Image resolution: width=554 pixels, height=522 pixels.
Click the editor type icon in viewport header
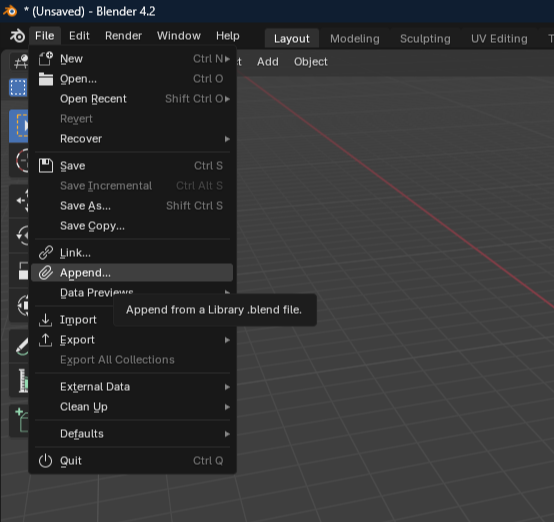(20, 62)
